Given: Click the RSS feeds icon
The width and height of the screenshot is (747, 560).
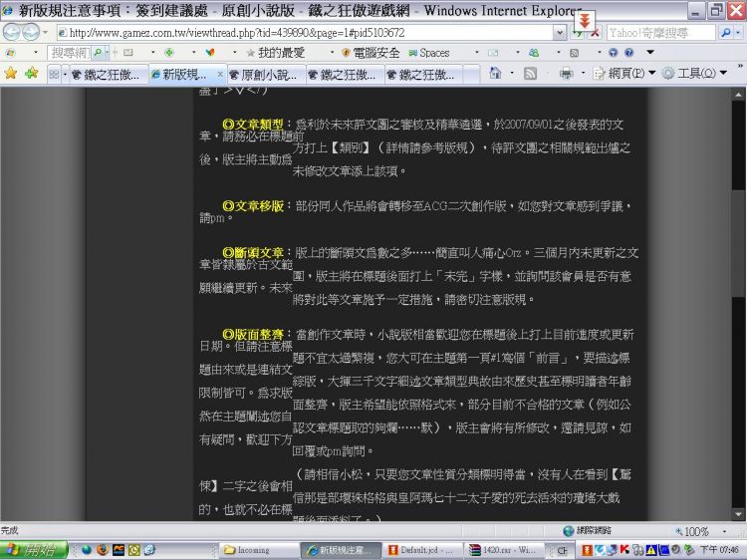Looking at the screenshot, I should point(531,74).
